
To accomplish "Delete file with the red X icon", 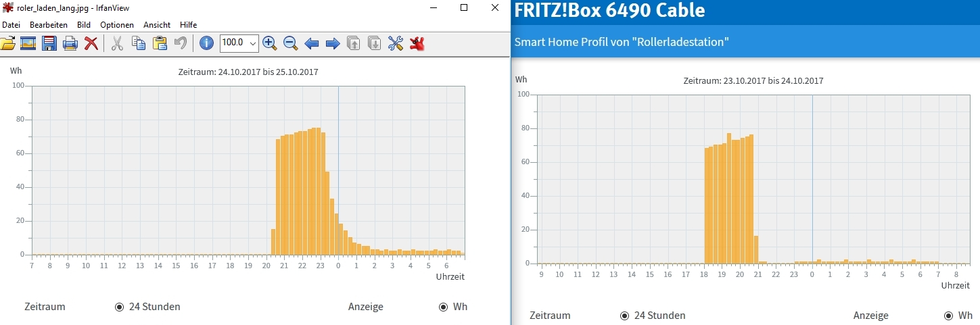I will pos(91,44).
